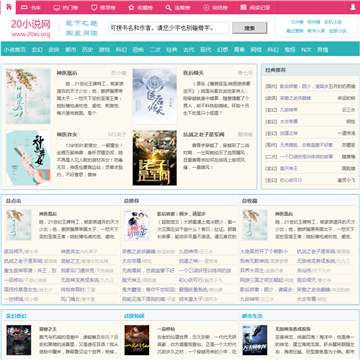
Task: Open 异界大领主 in the 总收藏 list
Action: (252, 270)
